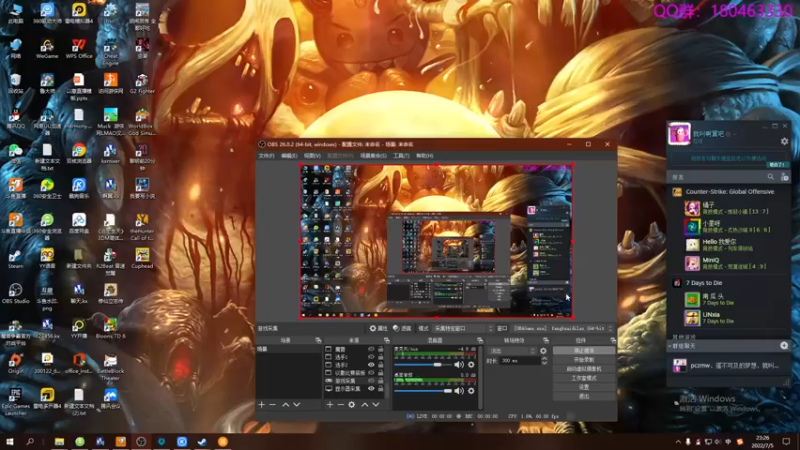Increase transition duration with stepper arrows
Viewport: 800px width, 450px height.
[544, 359]
